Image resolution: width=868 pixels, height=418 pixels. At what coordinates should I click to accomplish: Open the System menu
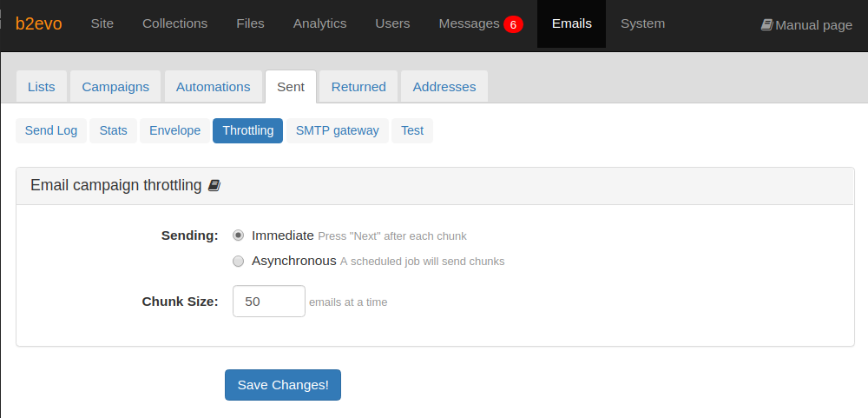tap(642, 23)
